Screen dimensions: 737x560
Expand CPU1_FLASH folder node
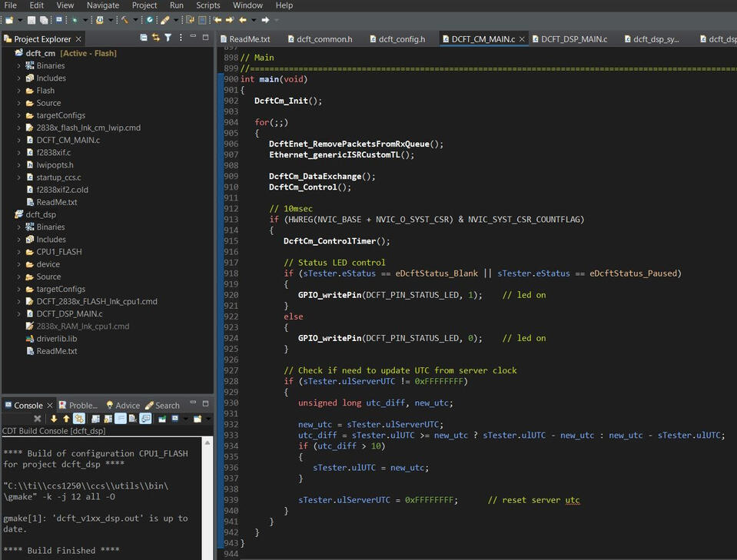click(x=18, y=252)
